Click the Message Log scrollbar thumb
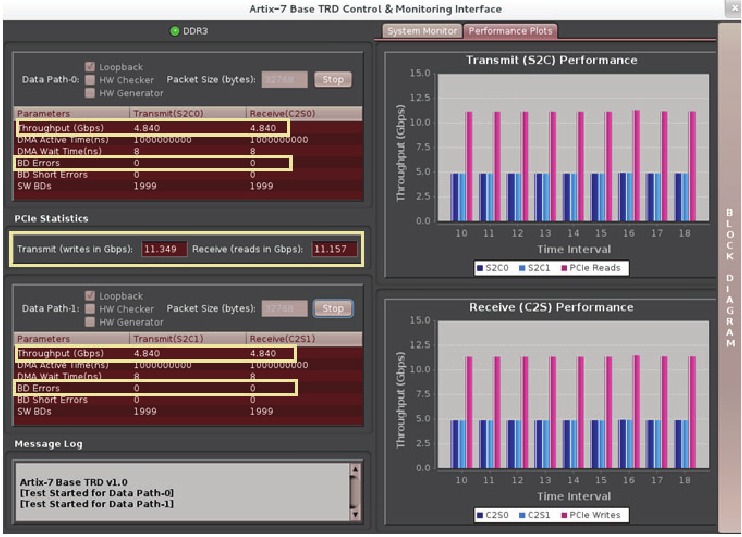742x537 pixels. pyautogui.click(x=355, y=492)
